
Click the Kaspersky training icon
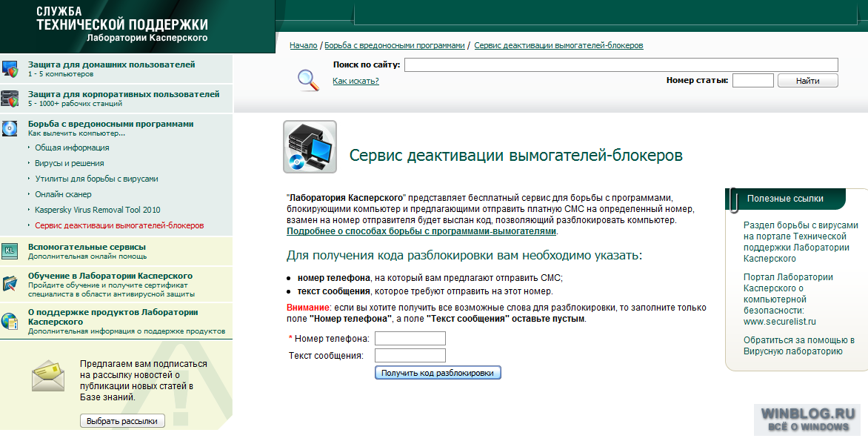coord(10,283)
